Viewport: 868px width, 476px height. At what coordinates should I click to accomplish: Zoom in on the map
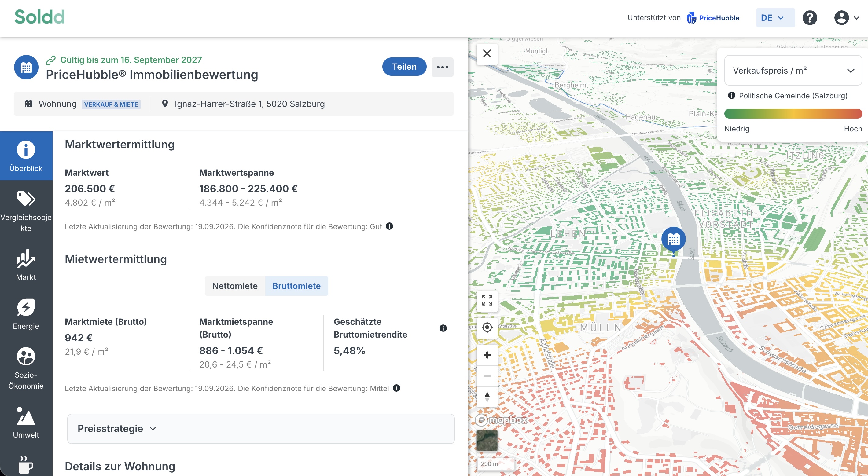[487, 355]
